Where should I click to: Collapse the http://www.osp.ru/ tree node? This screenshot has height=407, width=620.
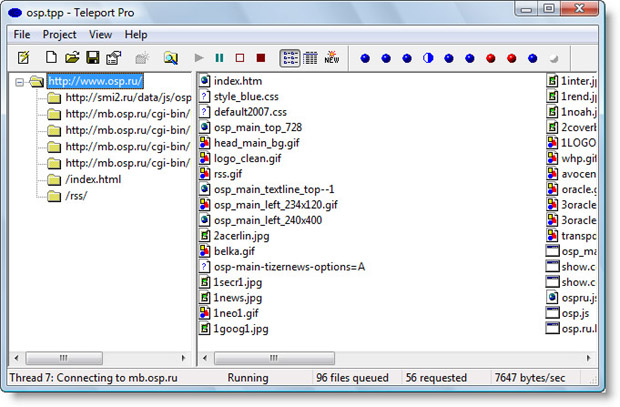coord(19,82)
